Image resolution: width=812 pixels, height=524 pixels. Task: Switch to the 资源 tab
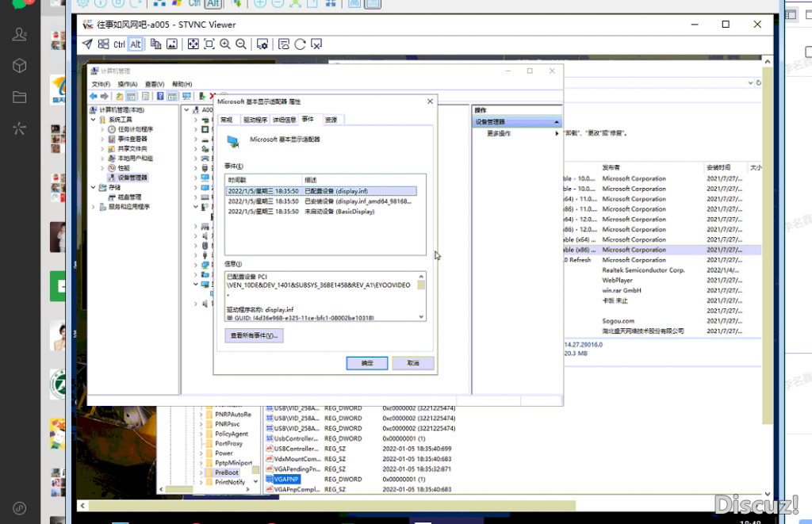331,120
